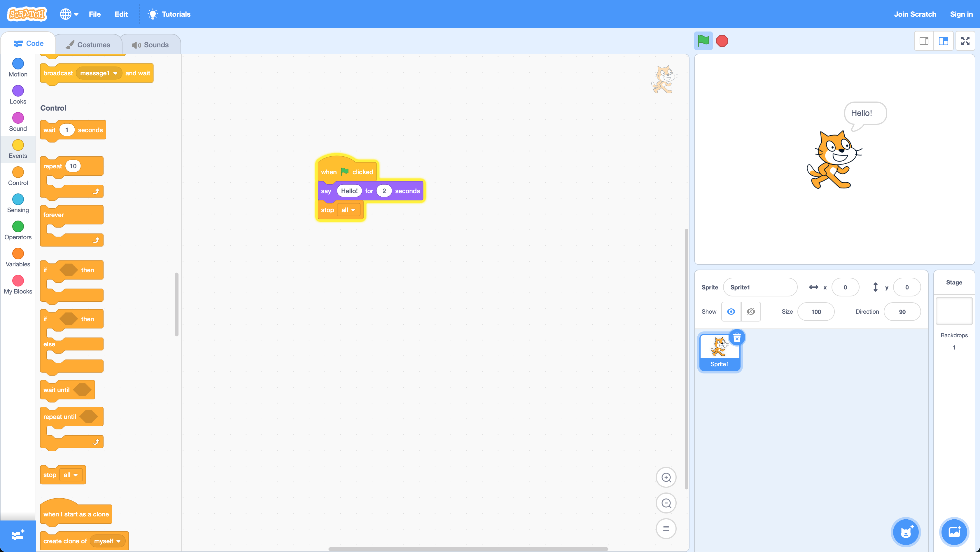The height and width of the screenshot is (552, 980).
Task: Choose a new sprite via cat button
Action: [x=906, y=532]
